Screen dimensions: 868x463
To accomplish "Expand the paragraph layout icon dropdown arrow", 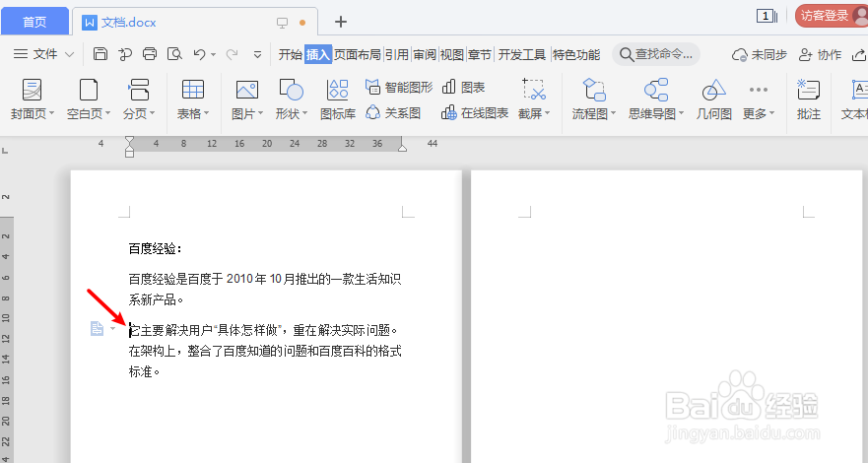I will (113, 329).
